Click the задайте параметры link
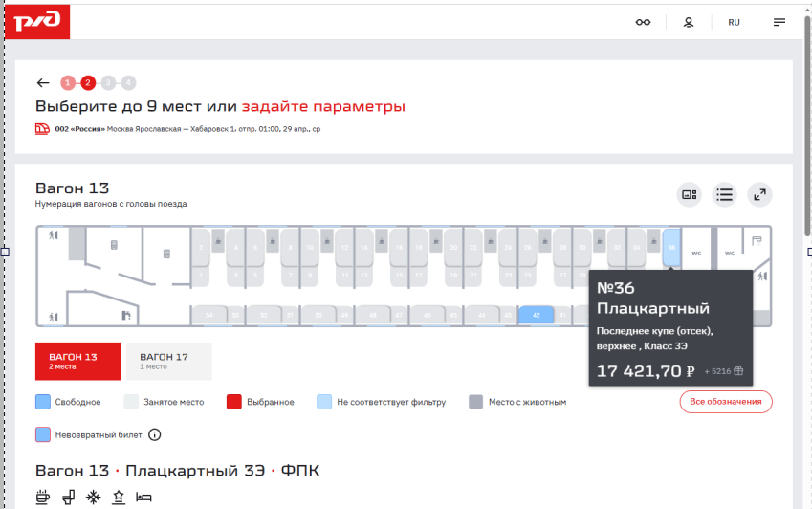812x509 pixels. coord(323,106)
